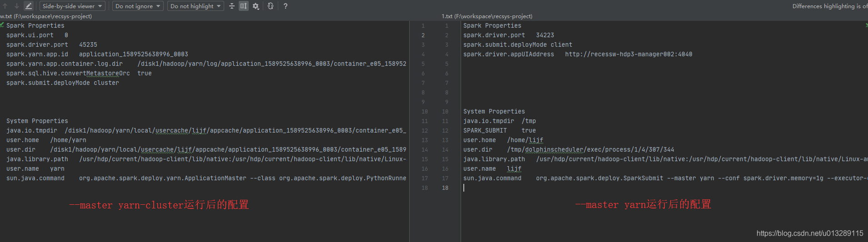Open Side-by-side viewer dropdown
The image size is (868, 242).
(72, 6)
